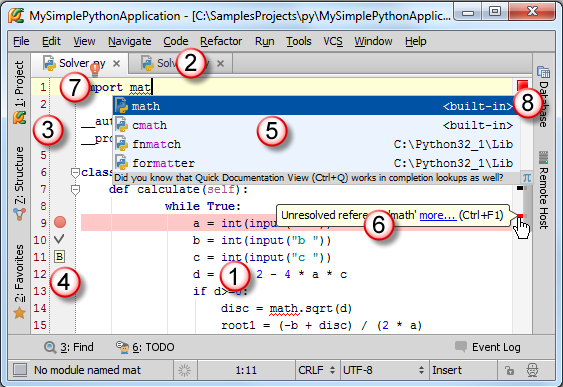Click line number 15 in the gutter
This screenshot has height=387, width=563.
pyautogui.click(x=40, y=325)
